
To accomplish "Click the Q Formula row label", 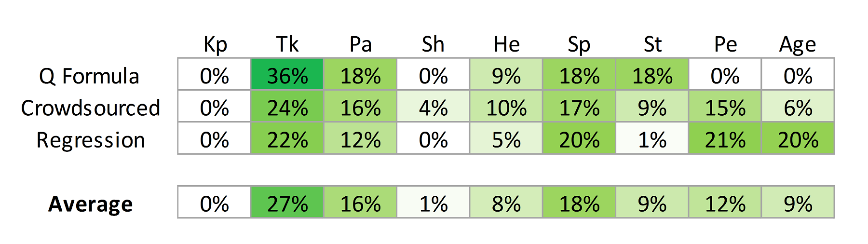I will pos(89,76).
